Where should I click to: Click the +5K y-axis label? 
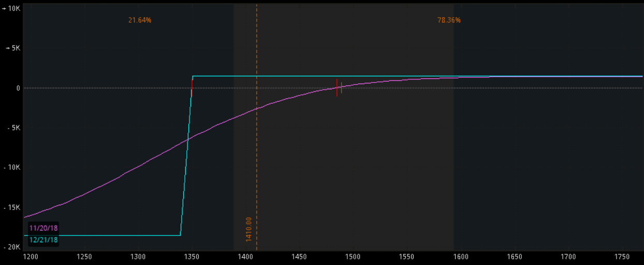coord(12,48)
